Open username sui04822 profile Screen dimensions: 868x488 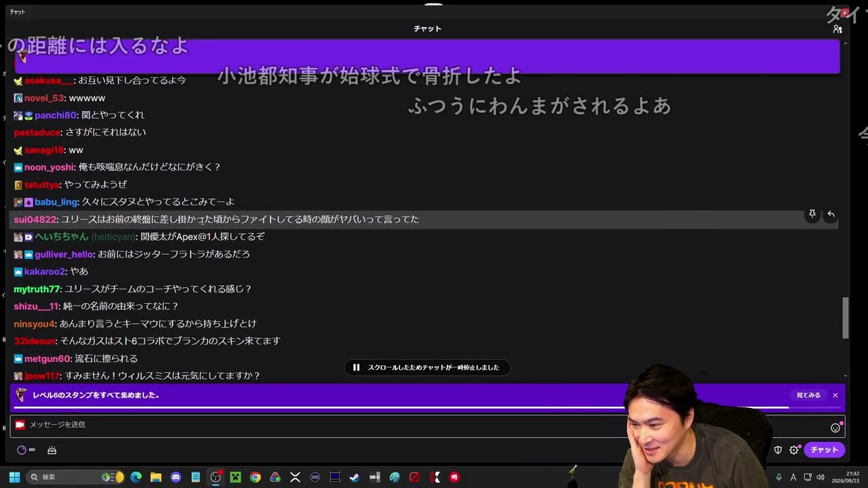click(35, 220)
